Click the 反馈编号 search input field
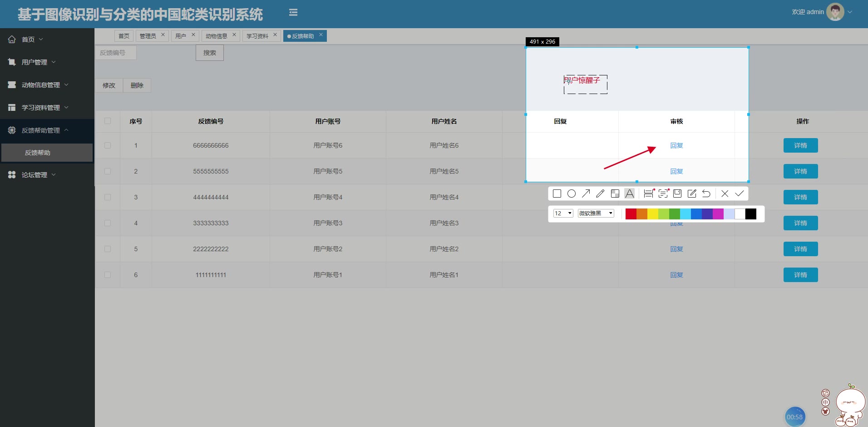Viewport: 868px width, 427px height. coord(116,53)
